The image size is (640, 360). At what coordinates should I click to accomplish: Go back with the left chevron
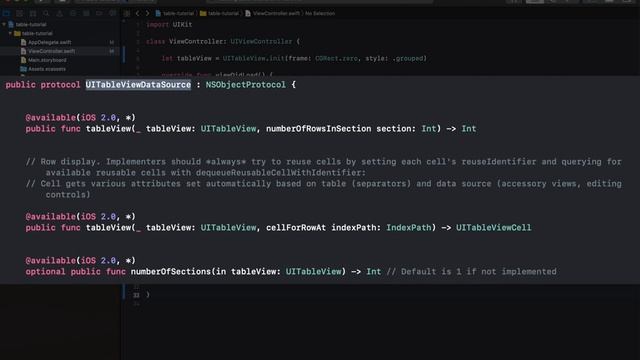[x=138, y=13]
